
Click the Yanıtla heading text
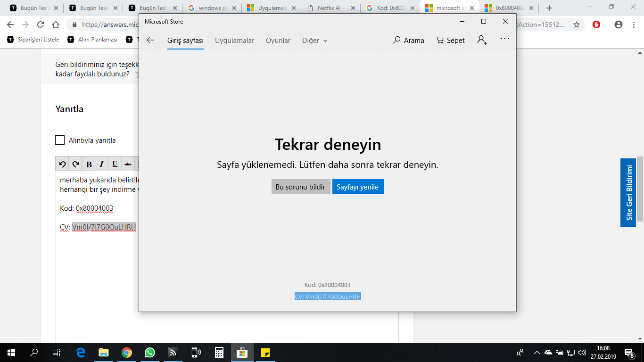[69, 109]
